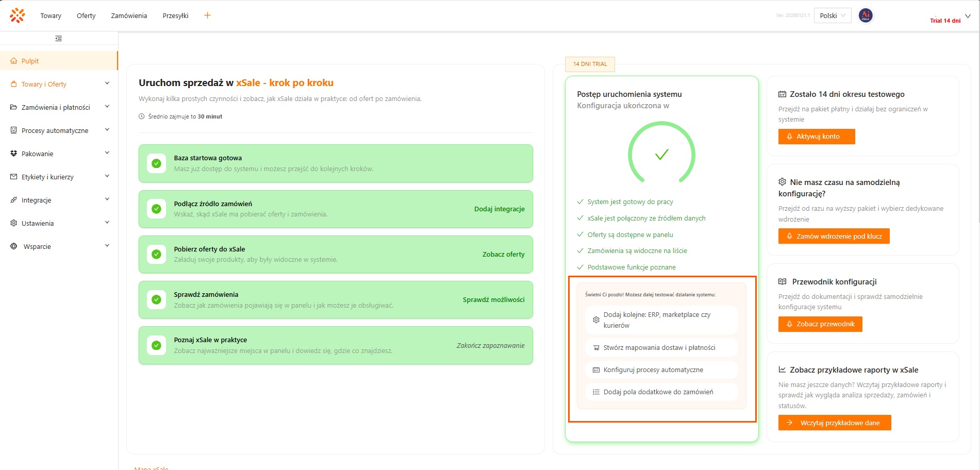Click the checkmark next to Poznaj xSale w praktyce
This screenshot has width=980, height=470.
tap(156, 345)
